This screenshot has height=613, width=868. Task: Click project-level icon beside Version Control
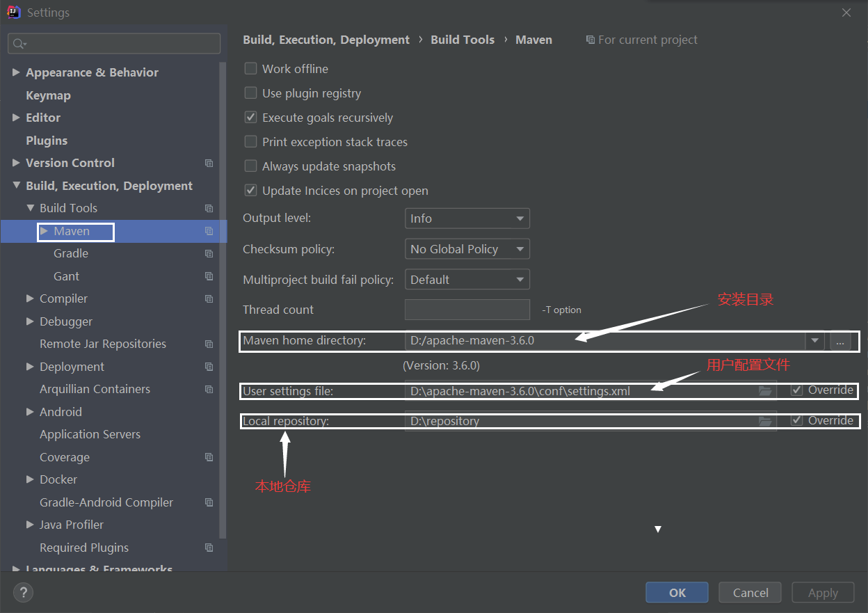(x=209, y=163)
